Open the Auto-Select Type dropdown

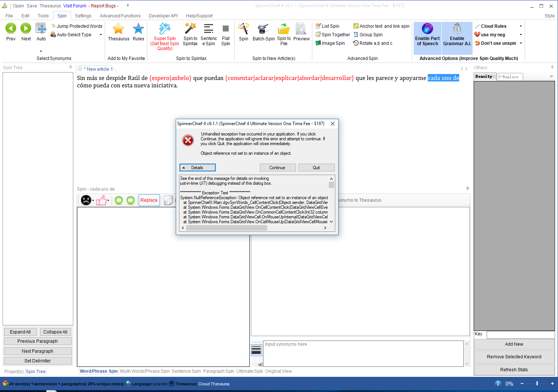pos(101,35)
